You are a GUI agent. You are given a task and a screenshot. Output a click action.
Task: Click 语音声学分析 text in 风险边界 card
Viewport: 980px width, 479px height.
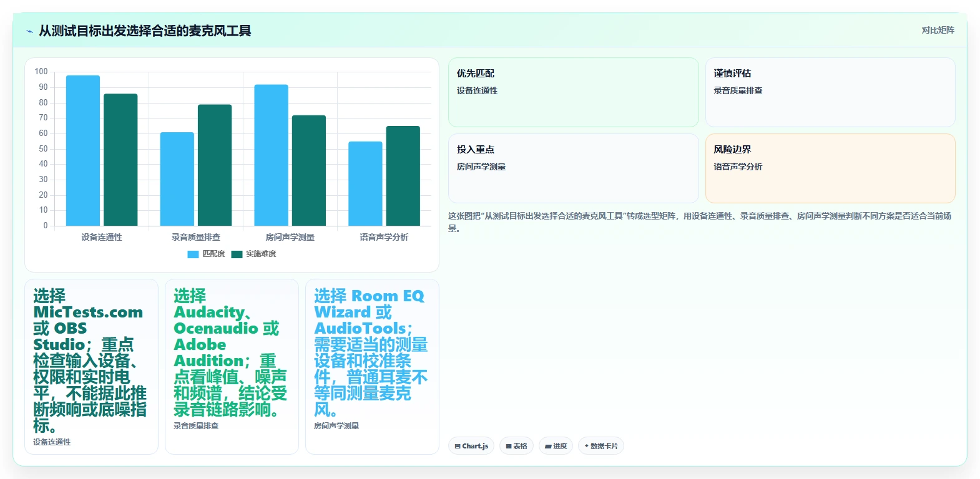pos(738,167)
